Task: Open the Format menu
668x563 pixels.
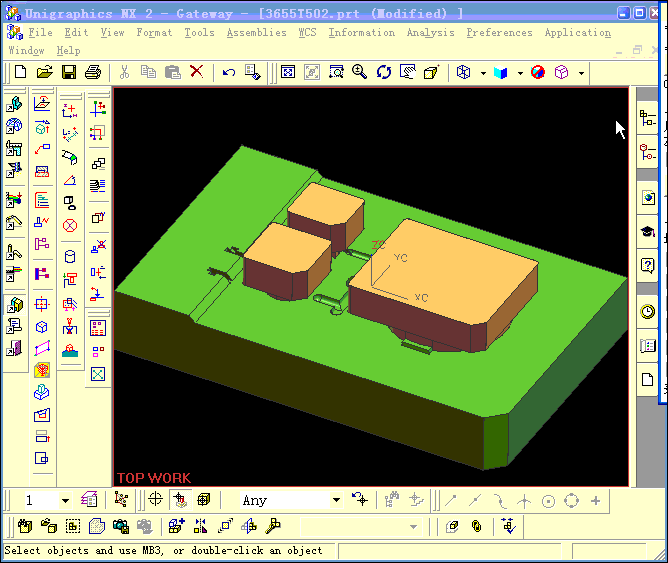Action: click(x=154, y=33)
